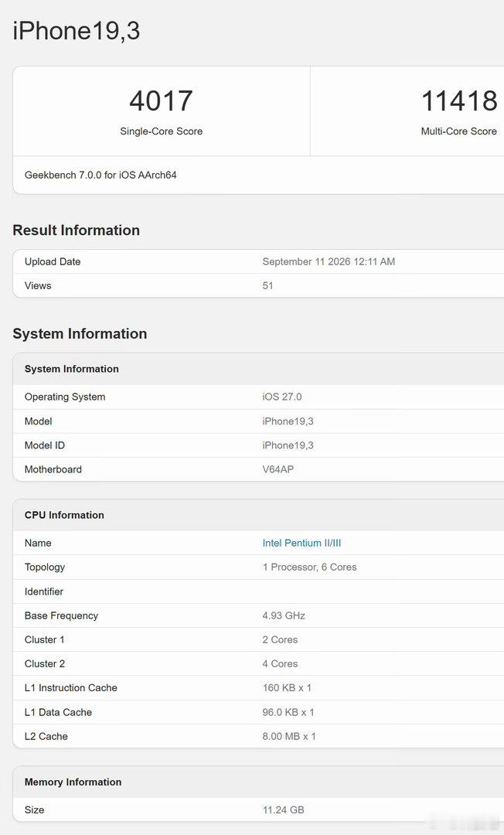Select the iPhone19,3 value in Model ID row
The width and height of the screenshot is (504, 835).
pos(288,446)
